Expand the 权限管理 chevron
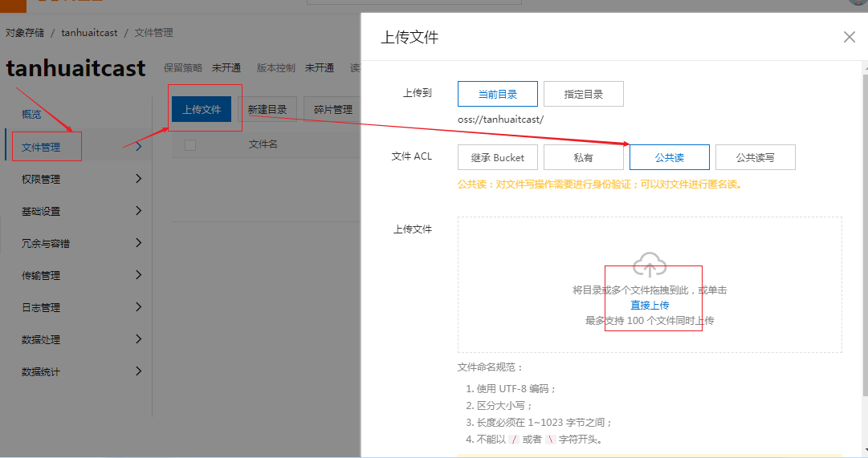 click(139, 178)
